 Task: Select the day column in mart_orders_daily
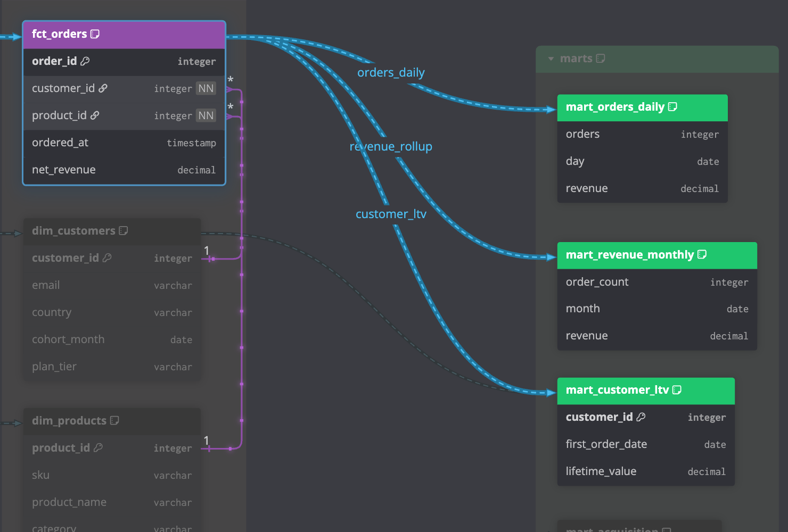(x=642, y=162)
